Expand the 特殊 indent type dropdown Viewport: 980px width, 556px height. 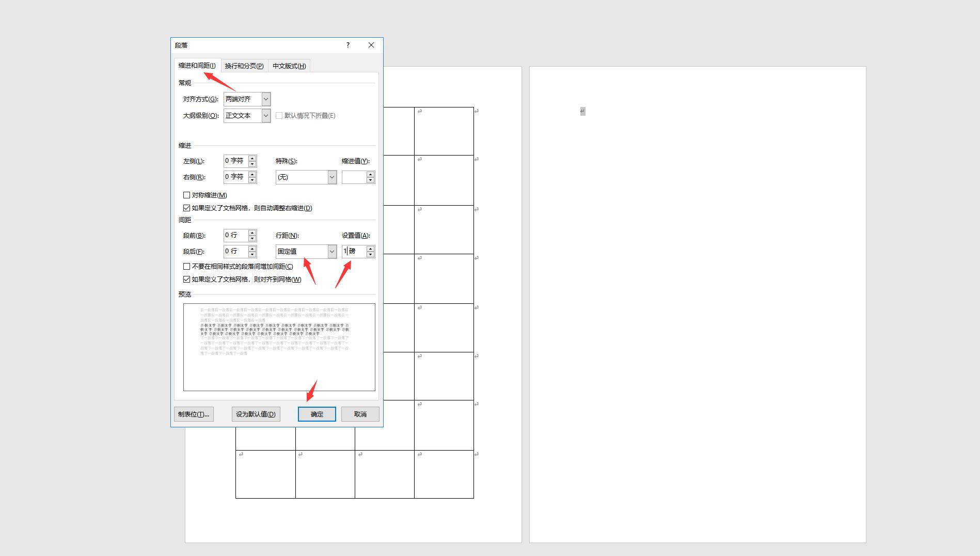tap(331, 177)
